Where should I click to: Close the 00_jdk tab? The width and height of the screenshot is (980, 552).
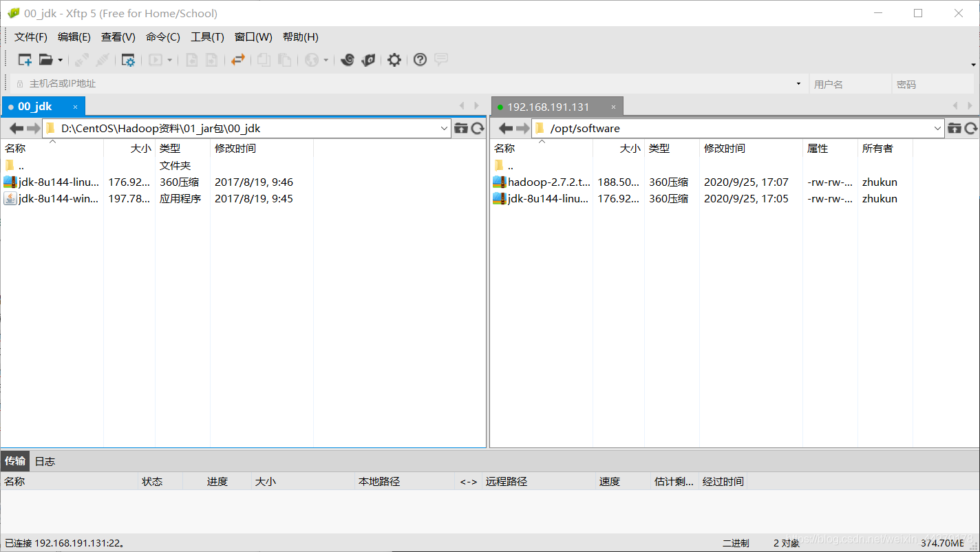tap(76, 107)
